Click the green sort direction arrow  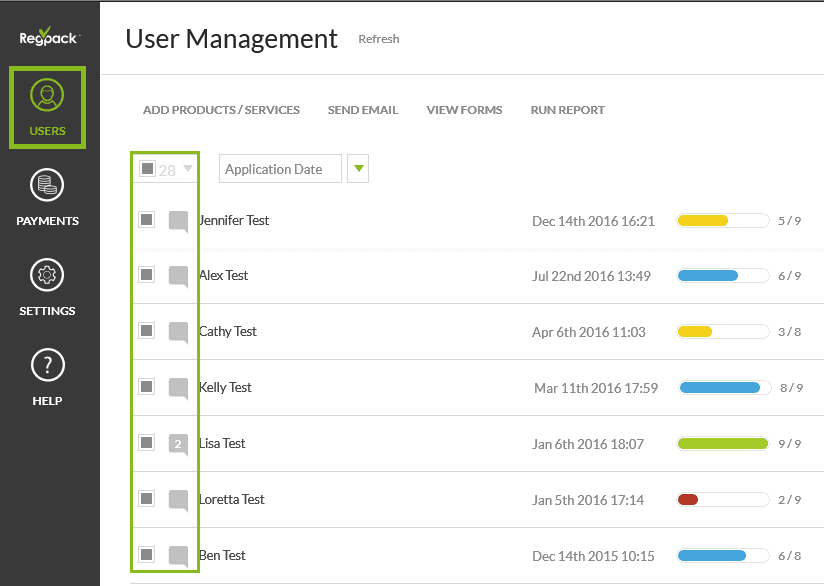358,169
